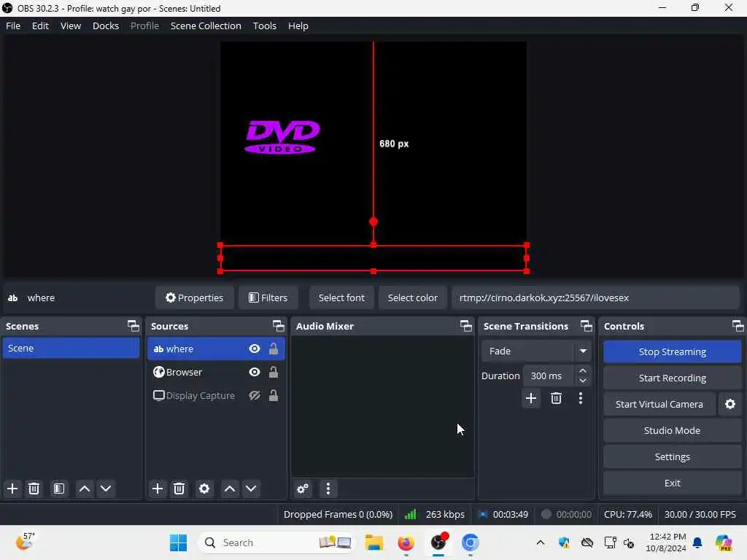Open the Tools menu

(264, 26)
